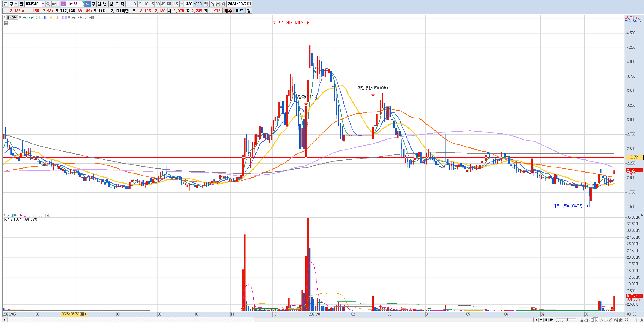Expand the 주 market type dropdown
Viewport: 644px width, 323px height.
point(16,4)
